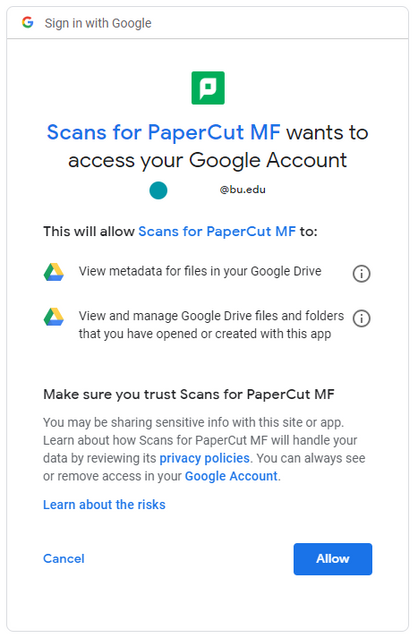
Task: Cancel the Google sign-in request
Action: pyautogui.click(x=64, y=559)
